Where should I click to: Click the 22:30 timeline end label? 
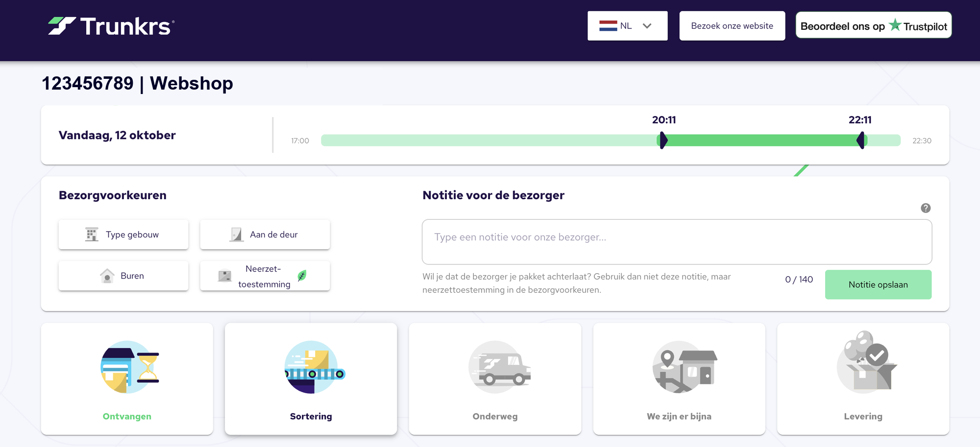coord(922,141)
